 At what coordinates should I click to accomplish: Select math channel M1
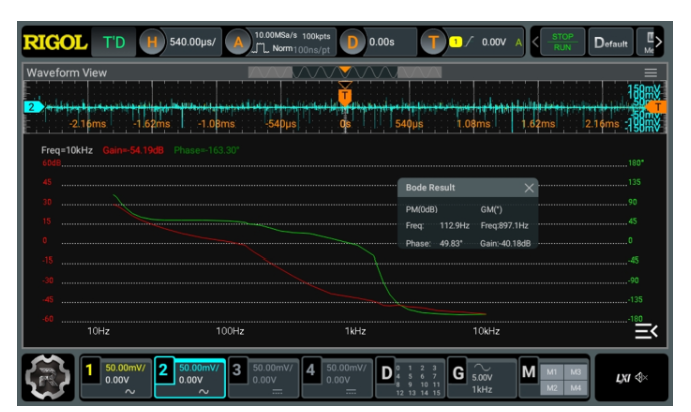coord(551,372)
